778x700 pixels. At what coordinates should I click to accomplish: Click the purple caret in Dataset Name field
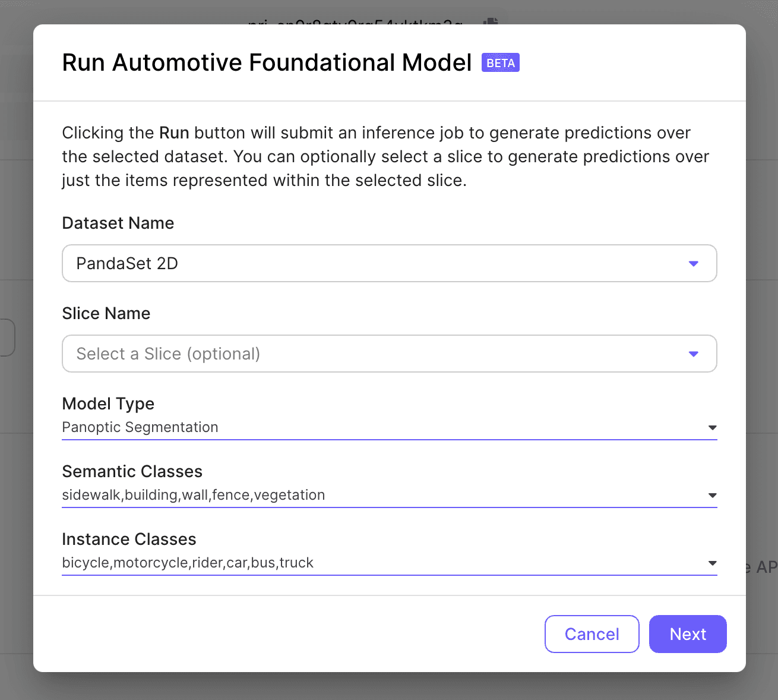pos(693,264)
